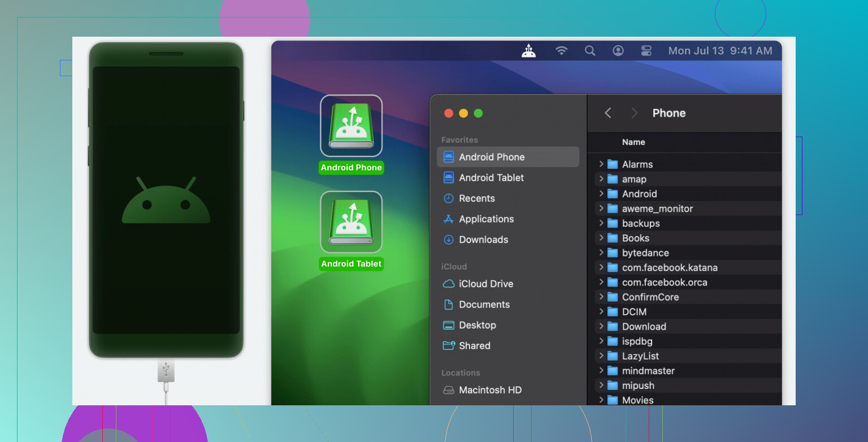Click the Phone window title

click(x=669, y=113)
